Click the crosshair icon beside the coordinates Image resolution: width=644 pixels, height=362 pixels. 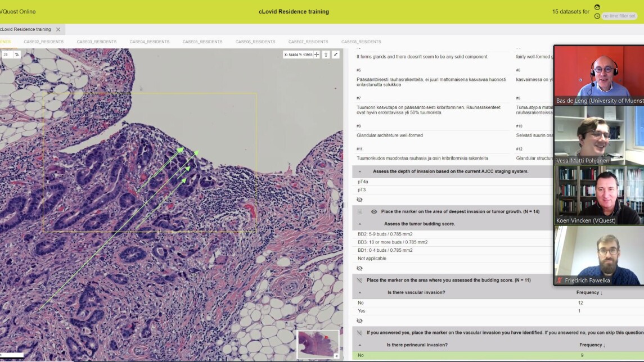point(317,55)
